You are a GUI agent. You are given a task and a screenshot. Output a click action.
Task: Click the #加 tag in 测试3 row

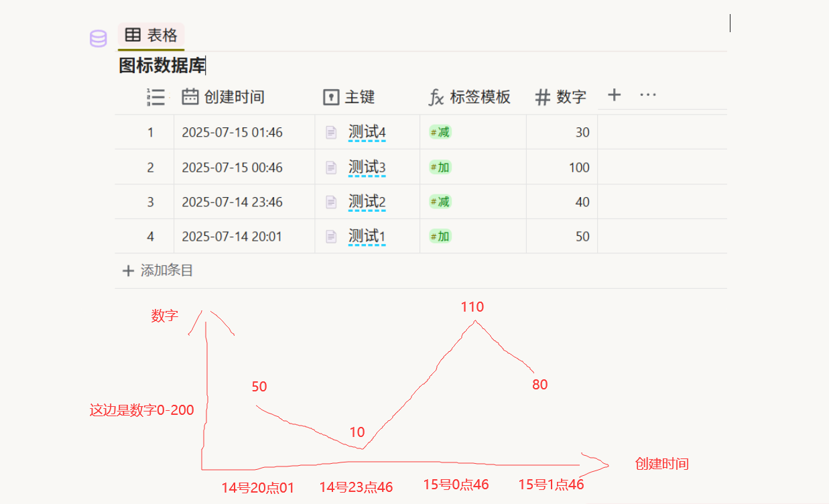440,168
